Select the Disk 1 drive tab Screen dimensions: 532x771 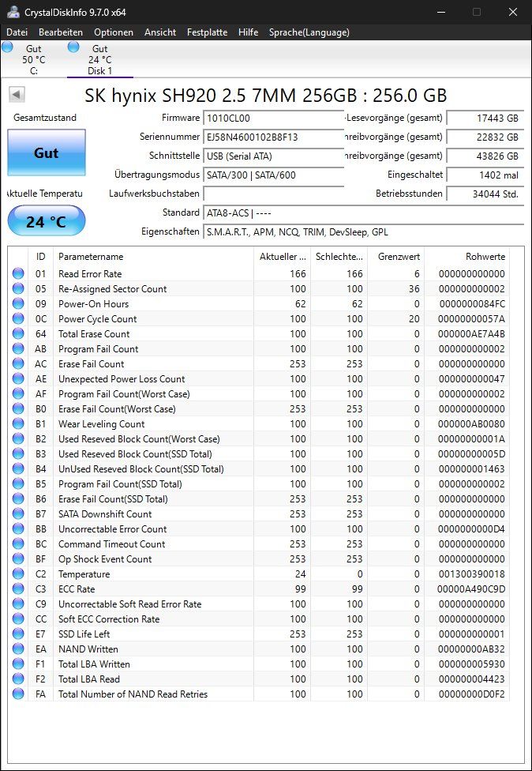click(x=99, y=59)
